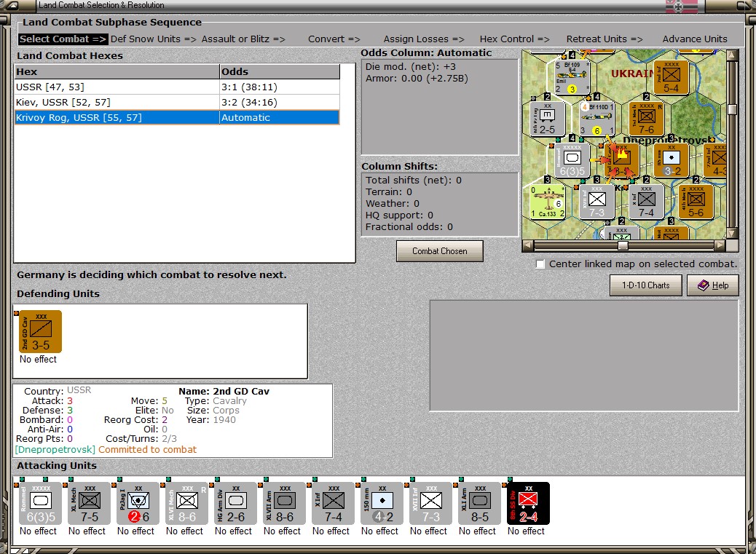The width and height of the screenshot is (756, 554).
Task: Click the Def Snow Units subphase step
Action: 154,39
